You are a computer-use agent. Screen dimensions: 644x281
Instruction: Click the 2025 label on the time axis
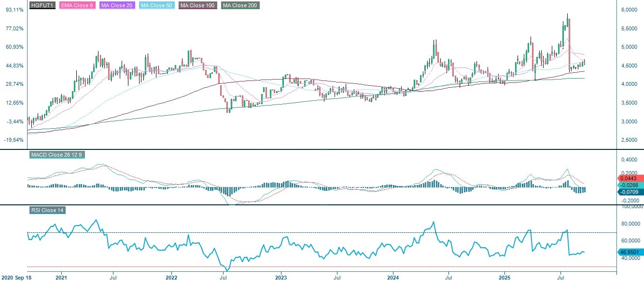[505, 278]
